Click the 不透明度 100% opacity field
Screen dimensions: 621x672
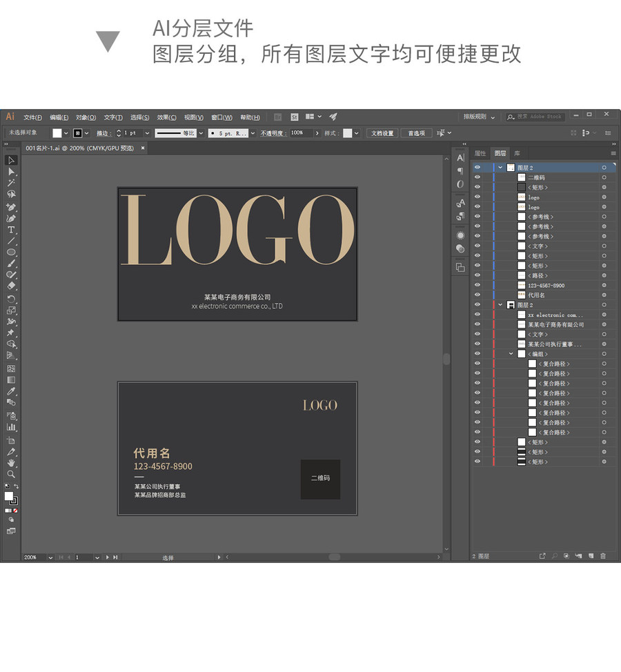(302, 133)
